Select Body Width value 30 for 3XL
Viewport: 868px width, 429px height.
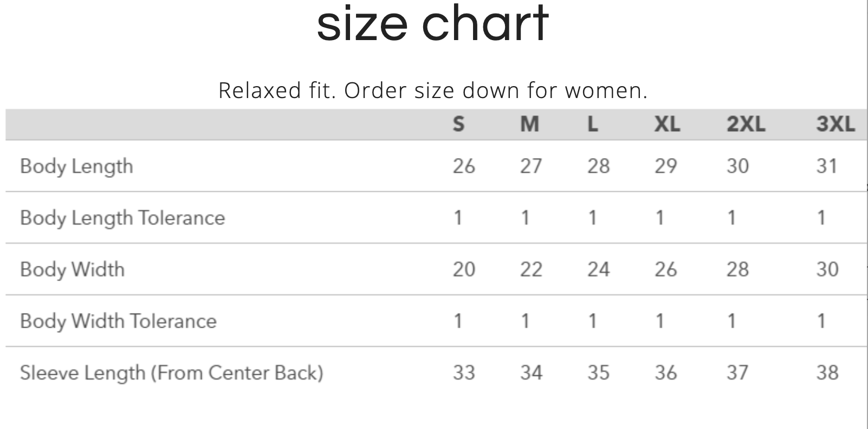point(827,269)
